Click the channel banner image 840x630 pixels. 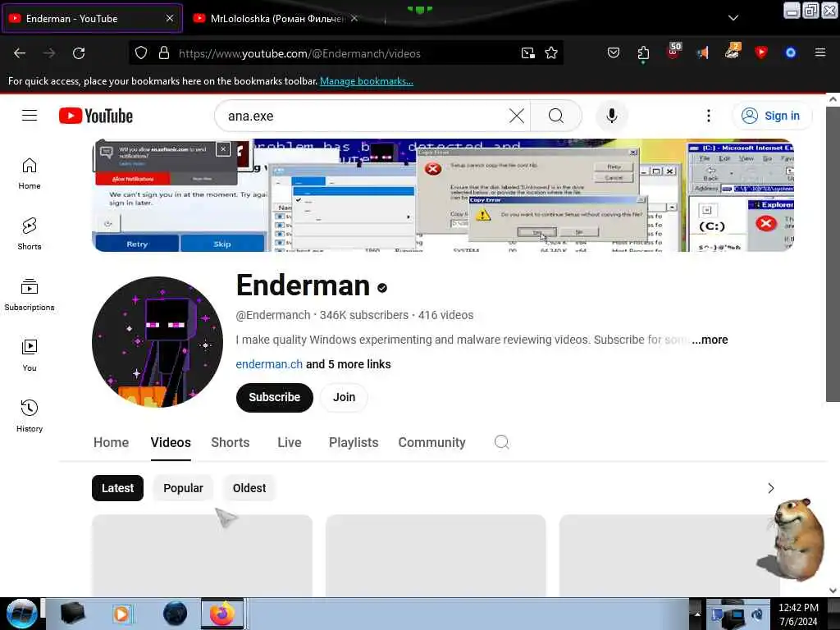(443, 195)
